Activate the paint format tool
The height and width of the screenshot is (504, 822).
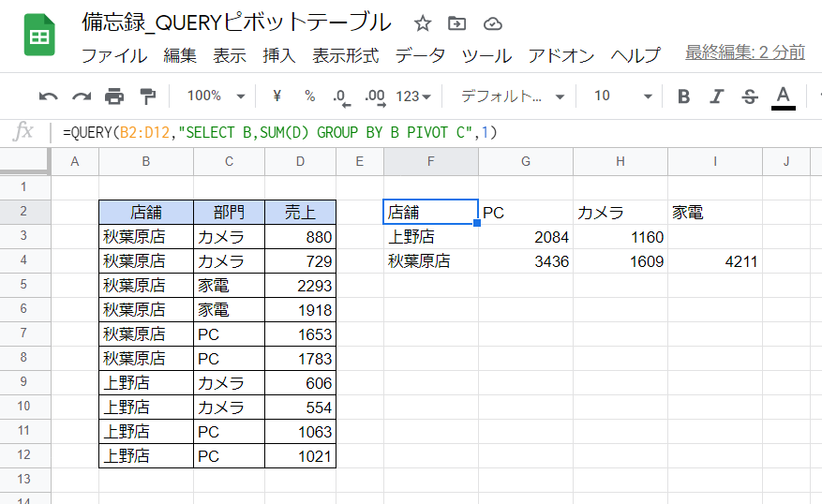coord(148,96)
